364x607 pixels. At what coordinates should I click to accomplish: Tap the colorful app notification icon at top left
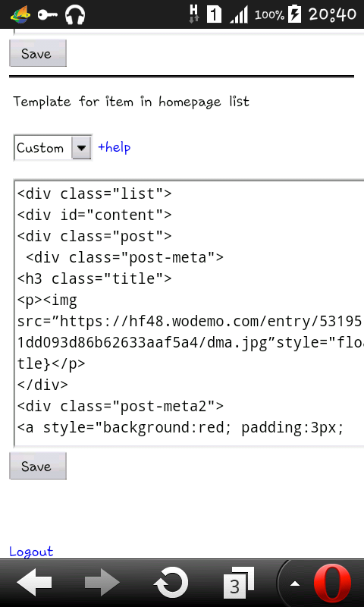click(x=20, y=15)
